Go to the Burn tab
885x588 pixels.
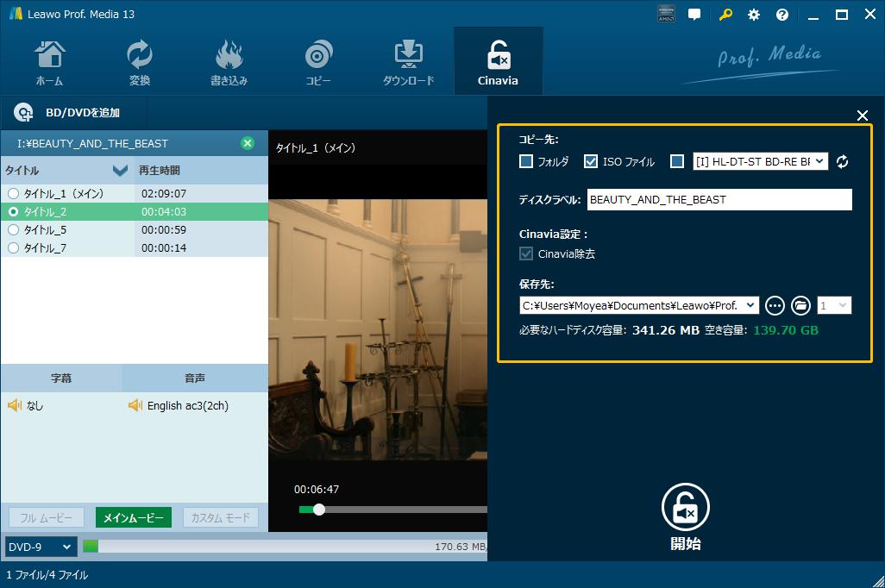point(229,62)
